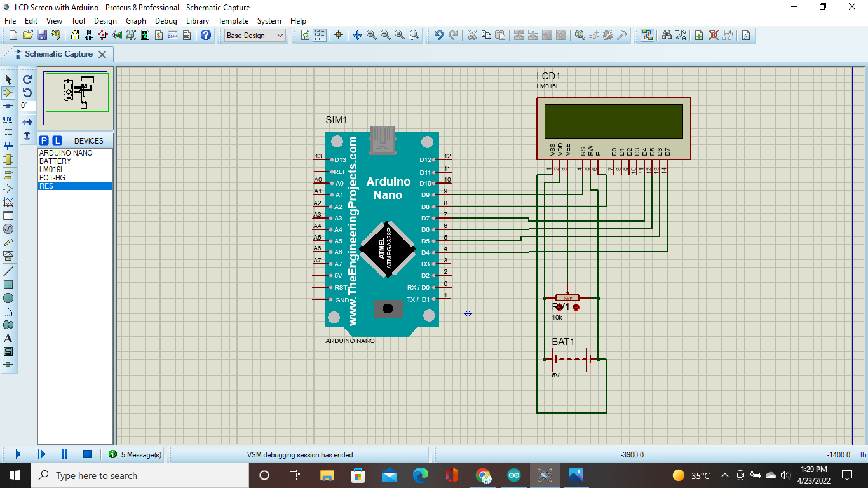Image resolution: width=868 pixels, height=488 pixels.
Task: Click the Step simulation button
Action: [41, 454]
